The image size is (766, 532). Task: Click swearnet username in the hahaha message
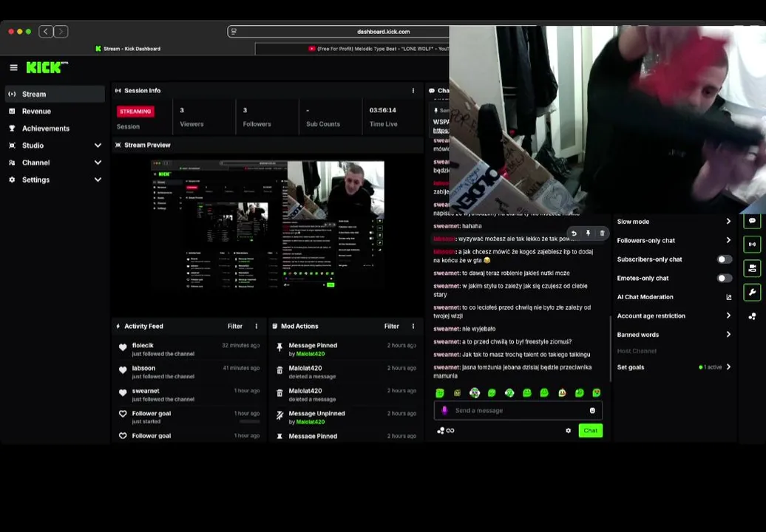coord(447,226)
